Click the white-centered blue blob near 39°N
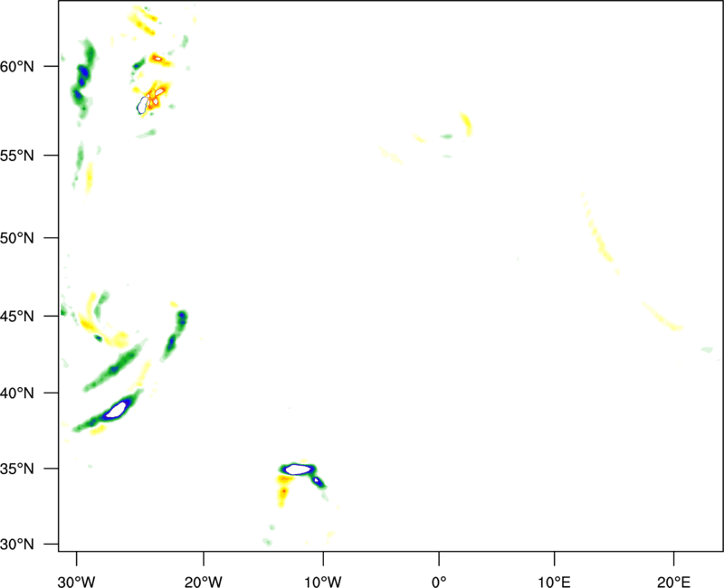724x588 pixels. [116, 410]
